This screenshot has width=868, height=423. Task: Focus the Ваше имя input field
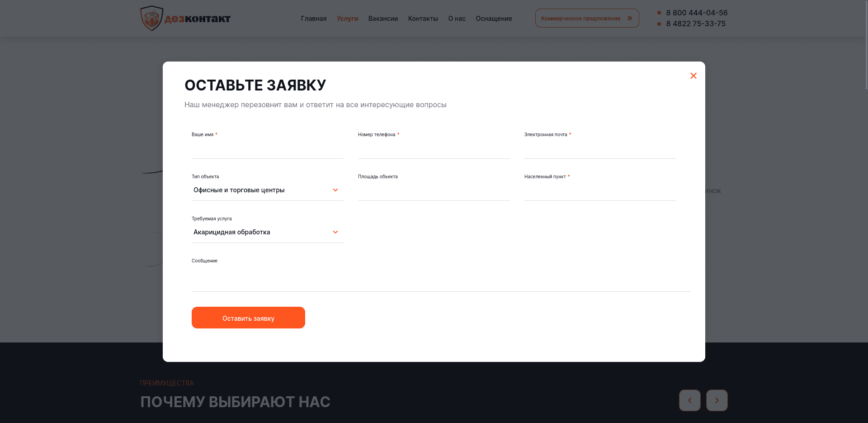click(268, 149)
